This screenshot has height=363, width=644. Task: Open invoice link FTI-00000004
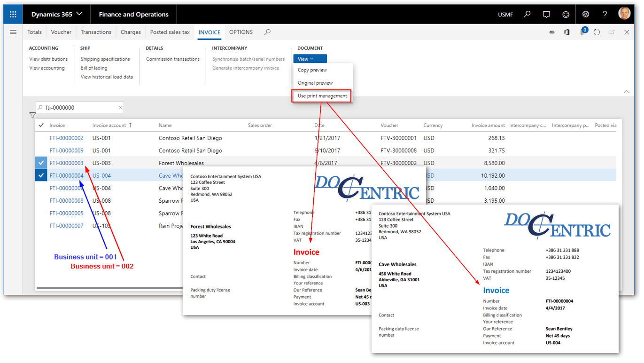click(x=67, y=175)
